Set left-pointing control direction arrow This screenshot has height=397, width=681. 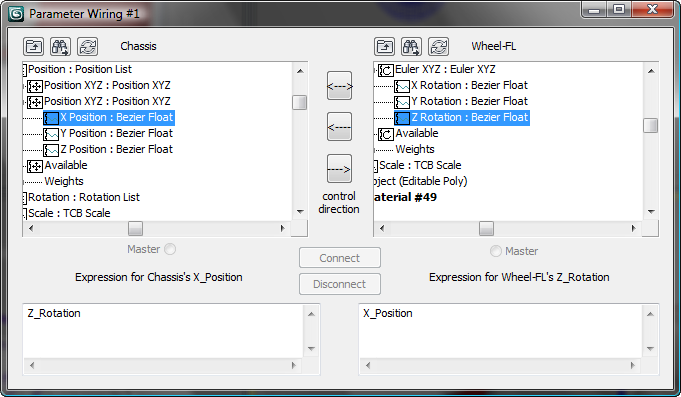339,127
